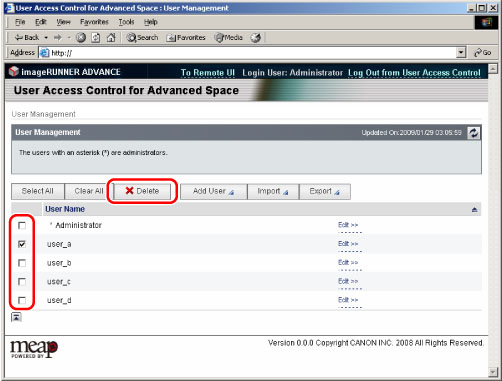Click the Add User button
The width and height of the screenshot is (502, 381).
[213, 191]
